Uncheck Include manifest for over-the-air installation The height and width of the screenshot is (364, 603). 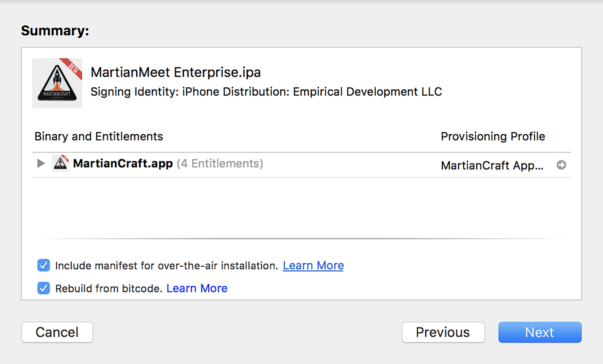tap(44, 265)
